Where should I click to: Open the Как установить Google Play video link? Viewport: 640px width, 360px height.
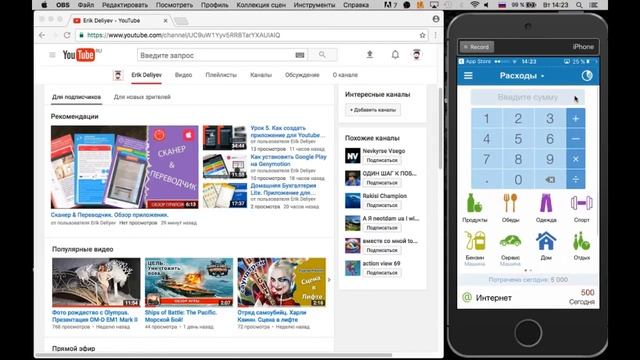[x=288, y=160]
